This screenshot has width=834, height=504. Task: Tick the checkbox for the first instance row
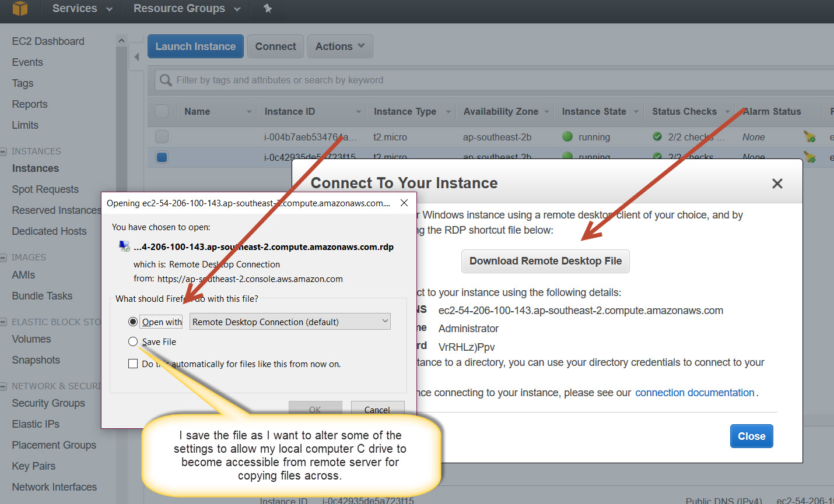coord(162,137)
